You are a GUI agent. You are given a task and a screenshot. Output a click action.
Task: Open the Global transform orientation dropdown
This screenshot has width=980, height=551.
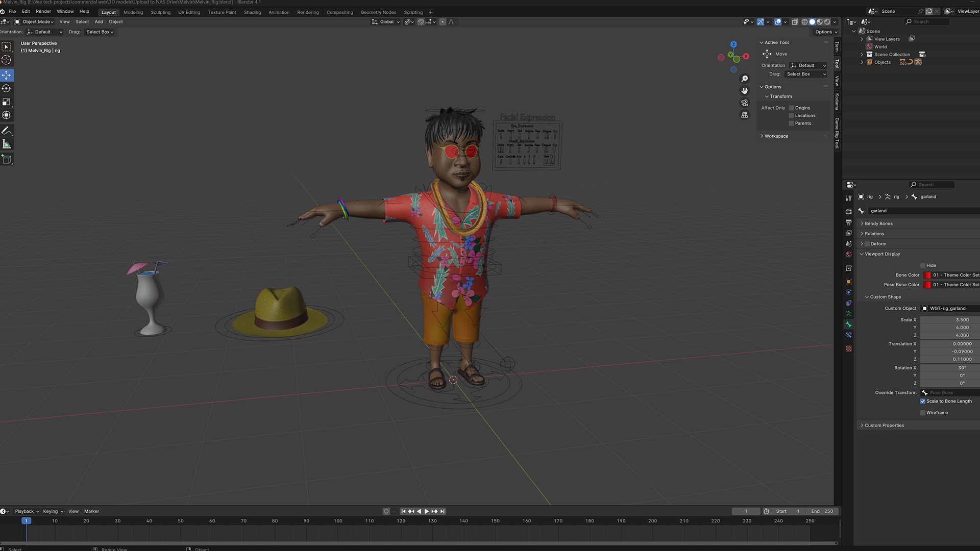[386, 22]
